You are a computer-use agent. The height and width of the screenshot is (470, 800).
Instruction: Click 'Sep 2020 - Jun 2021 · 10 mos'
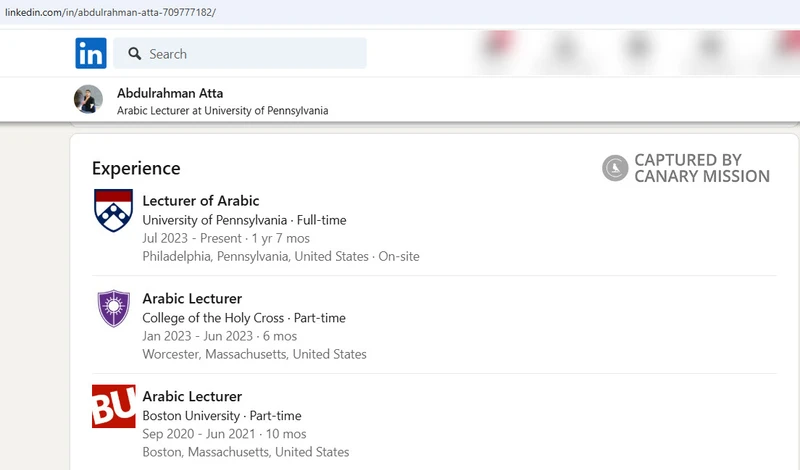[x=224, y=434]
